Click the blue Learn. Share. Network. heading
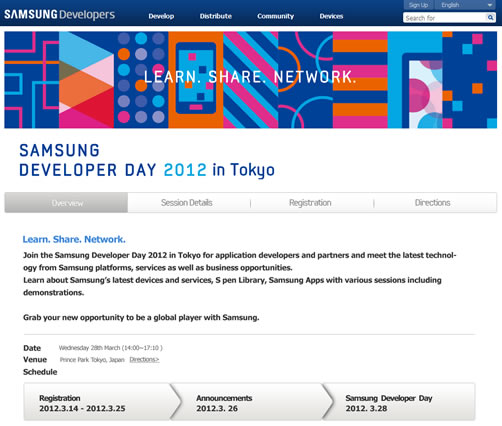 click(x=74, y=239)
